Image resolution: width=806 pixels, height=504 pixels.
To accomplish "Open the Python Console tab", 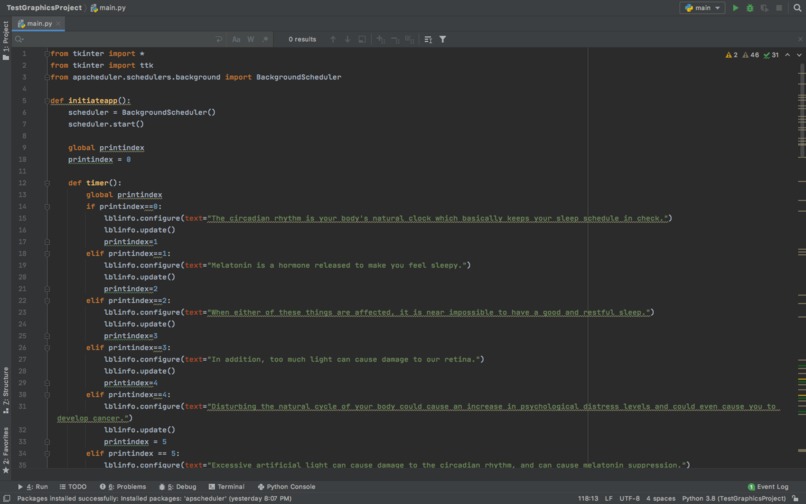I will (286, 487).
